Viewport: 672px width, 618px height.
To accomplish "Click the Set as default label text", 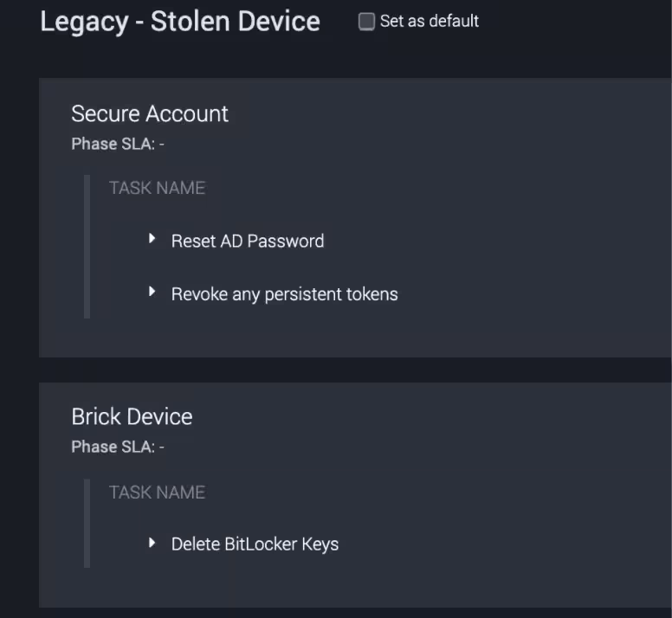I will point(429,21).
